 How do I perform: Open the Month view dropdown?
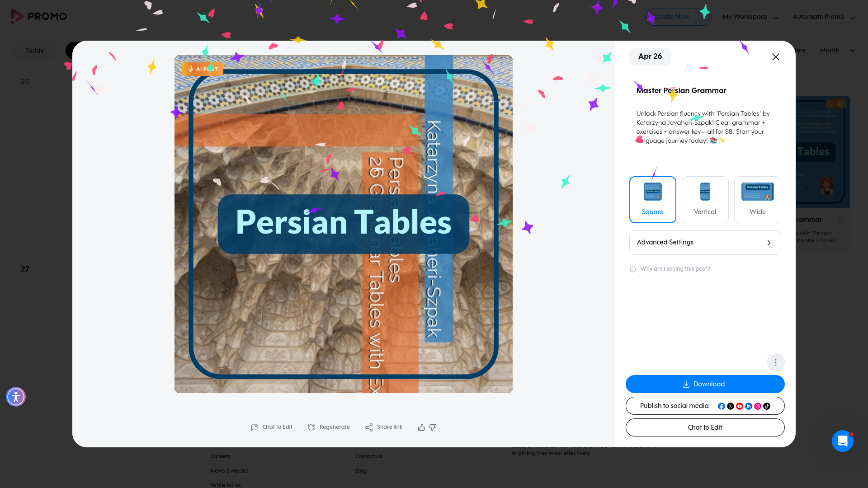[837, 51]
